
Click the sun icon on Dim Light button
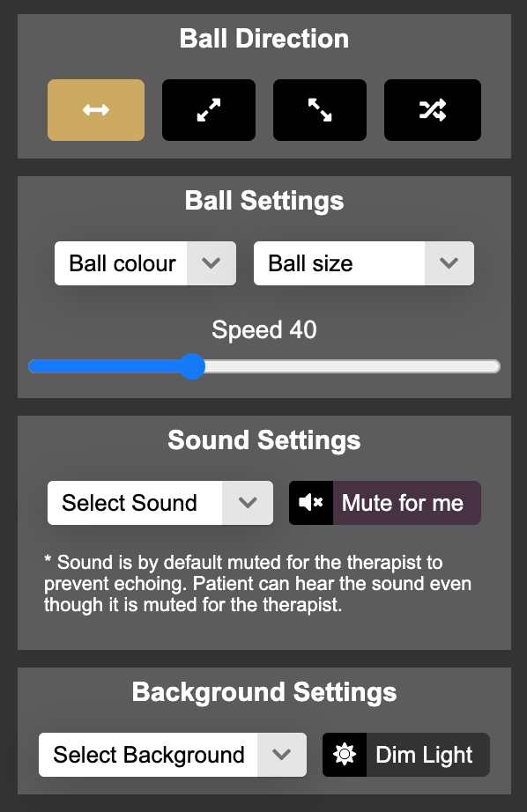pyautogui.click(x=345, y=754)
